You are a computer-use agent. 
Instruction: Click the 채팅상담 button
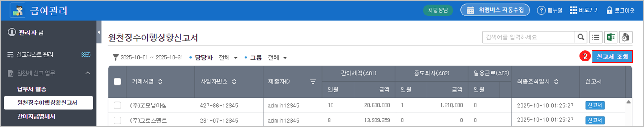[438, 10]
